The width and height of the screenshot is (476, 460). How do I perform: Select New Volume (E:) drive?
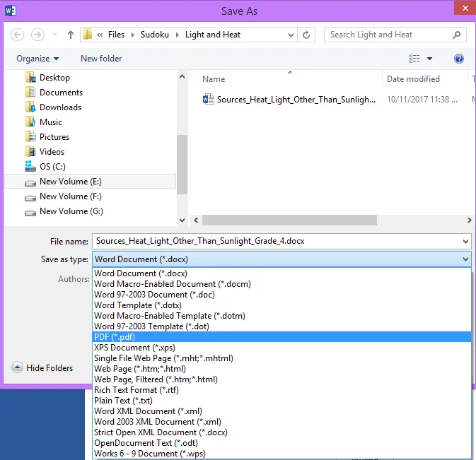90,182
